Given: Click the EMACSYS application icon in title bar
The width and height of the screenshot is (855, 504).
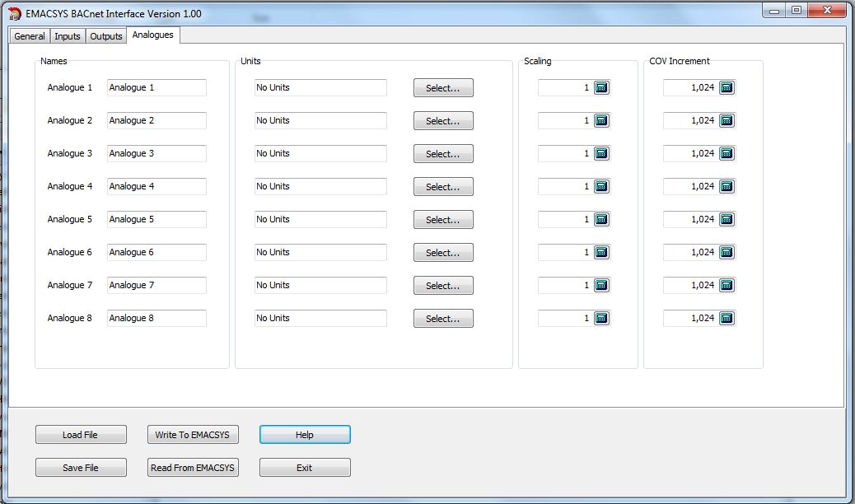Looking at the screenshot, I should click(15, 14).
